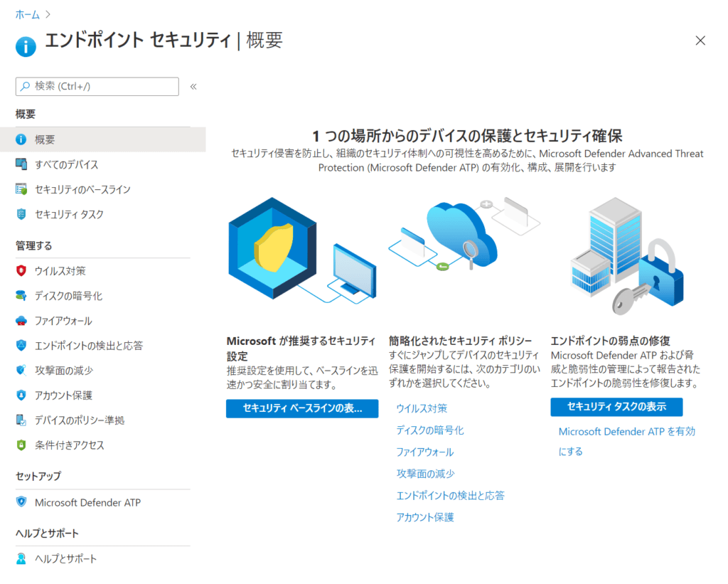728x584 pixels.
Task: Click the large blue info icon in header
Action: point(26,46)
